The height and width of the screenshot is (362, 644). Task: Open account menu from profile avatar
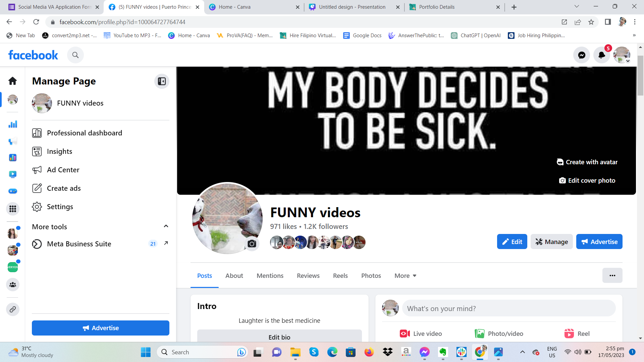pos(622,55)
